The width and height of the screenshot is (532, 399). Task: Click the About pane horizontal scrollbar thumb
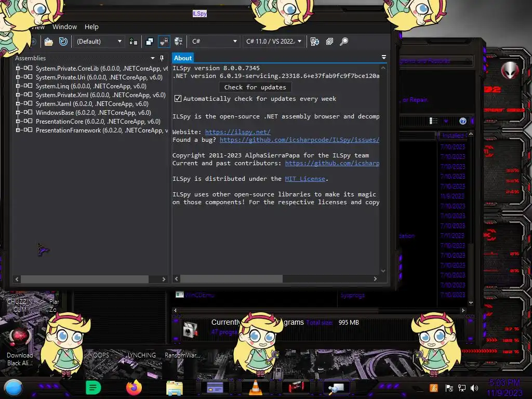click(x=231, y=278)
